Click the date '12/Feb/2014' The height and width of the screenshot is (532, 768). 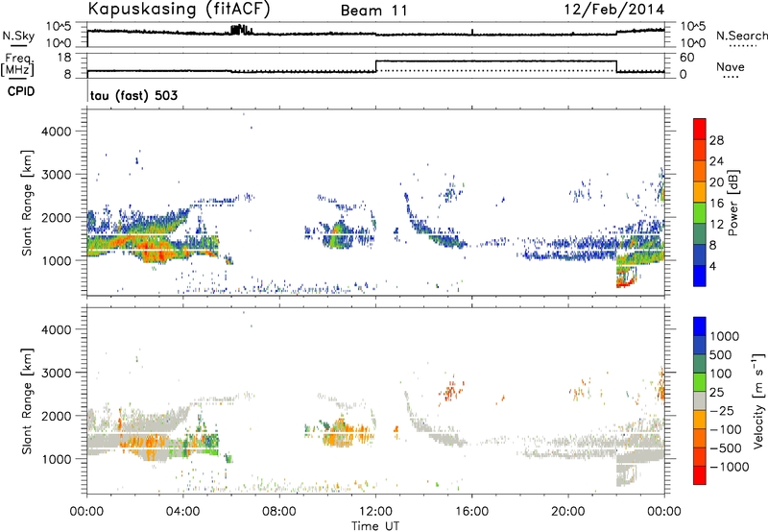614,10
